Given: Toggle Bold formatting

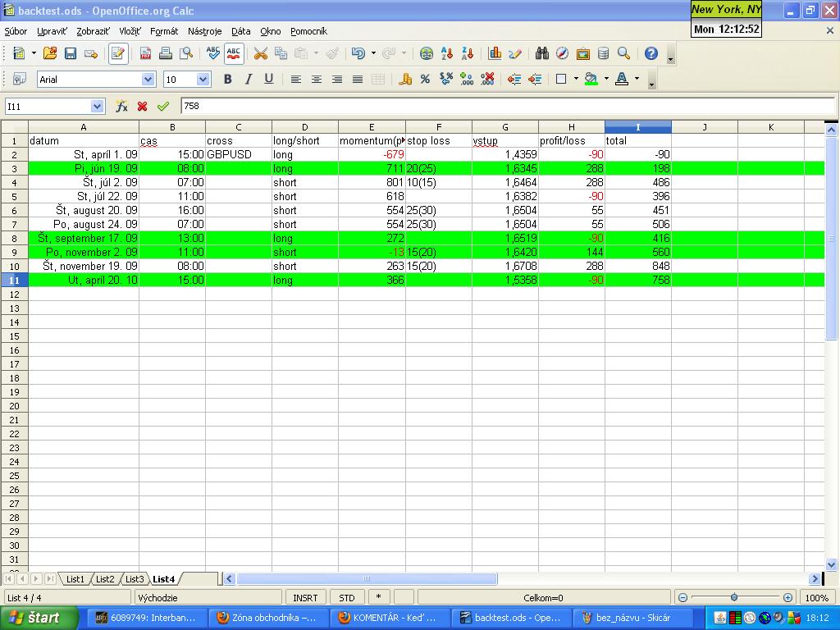Looking at the screenshot, I should tap(227, 79).
